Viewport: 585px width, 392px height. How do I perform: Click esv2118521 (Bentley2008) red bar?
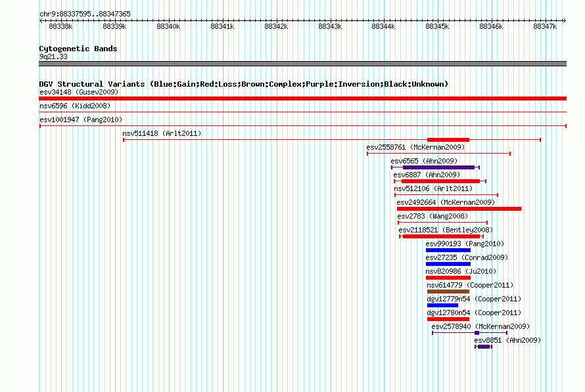(x=441, y=236)
